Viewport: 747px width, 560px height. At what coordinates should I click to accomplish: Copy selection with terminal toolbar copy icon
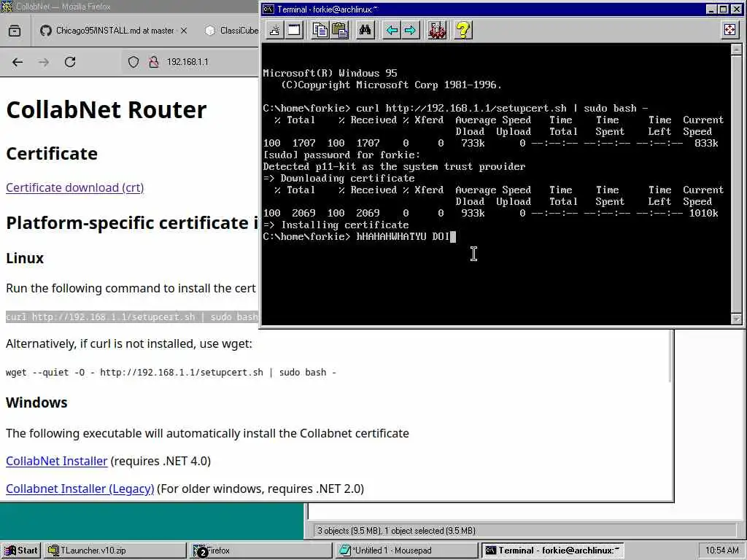pyautogui.click(x=320, y=31)
